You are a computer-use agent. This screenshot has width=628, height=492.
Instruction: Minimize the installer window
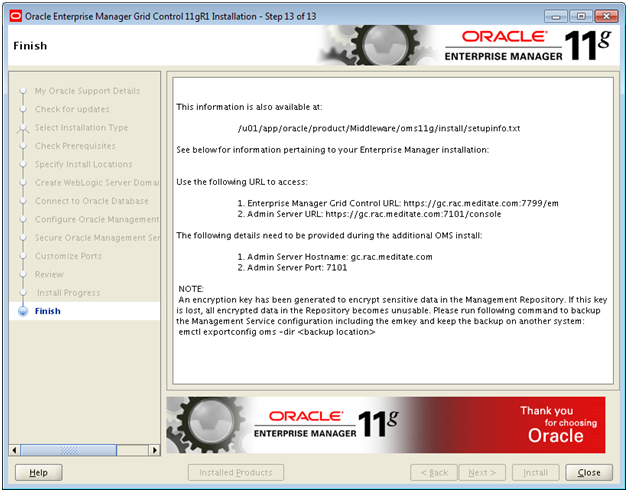556,16
